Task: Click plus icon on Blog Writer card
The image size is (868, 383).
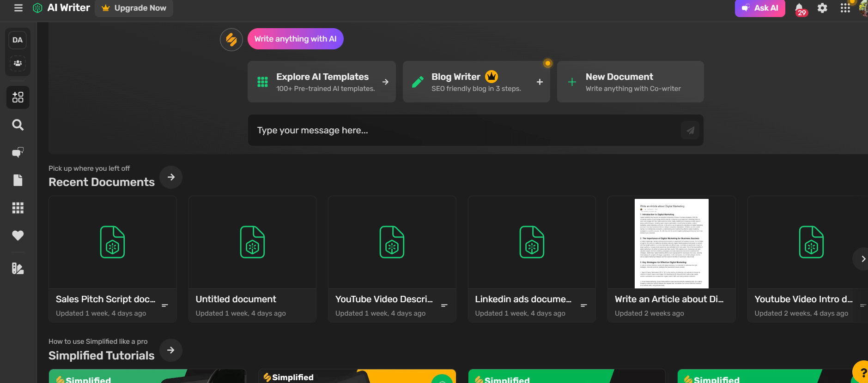Action: point(540,82)
